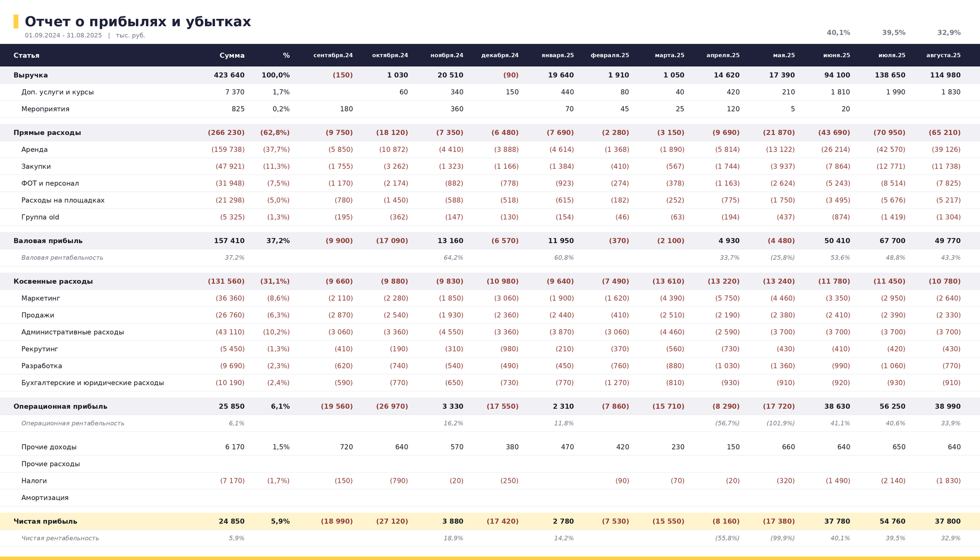Click the 'Валовая прибыль' row label
This screenshot has height=560, width=980.
[x=48, y=241]
